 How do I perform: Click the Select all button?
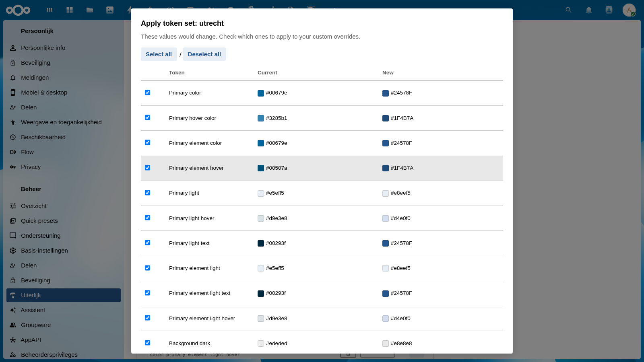[159, 54]
